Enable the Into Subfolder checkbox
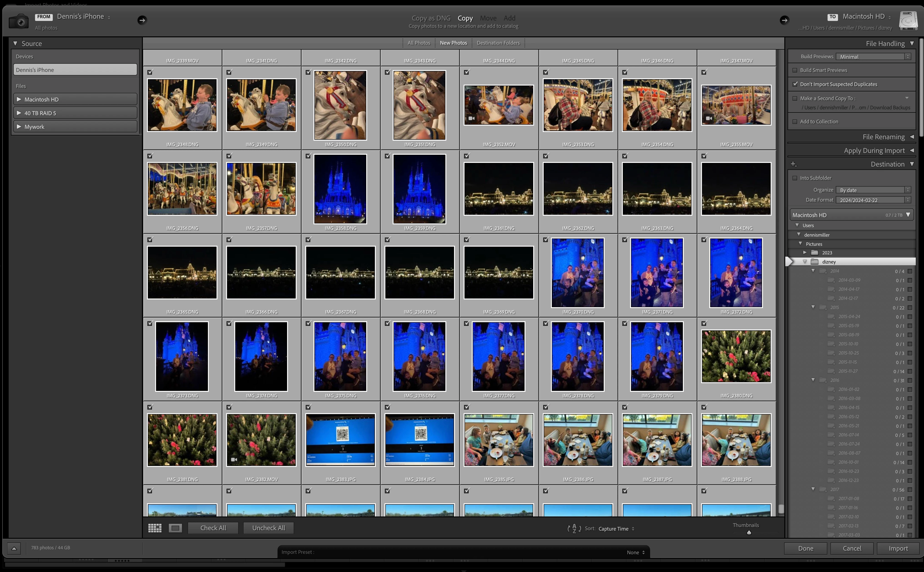The image size is (924, 572). tap(795, 178)
